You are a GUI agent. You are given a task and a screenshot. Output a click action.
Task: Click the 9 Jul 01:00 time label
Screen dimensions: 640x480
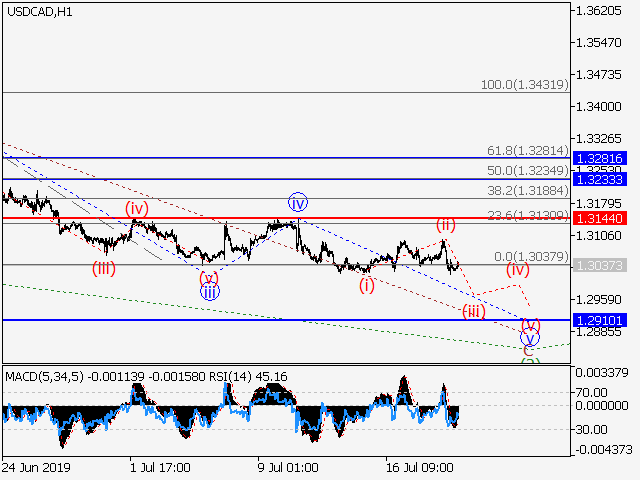pyautogui.click(x=288, y=467)
